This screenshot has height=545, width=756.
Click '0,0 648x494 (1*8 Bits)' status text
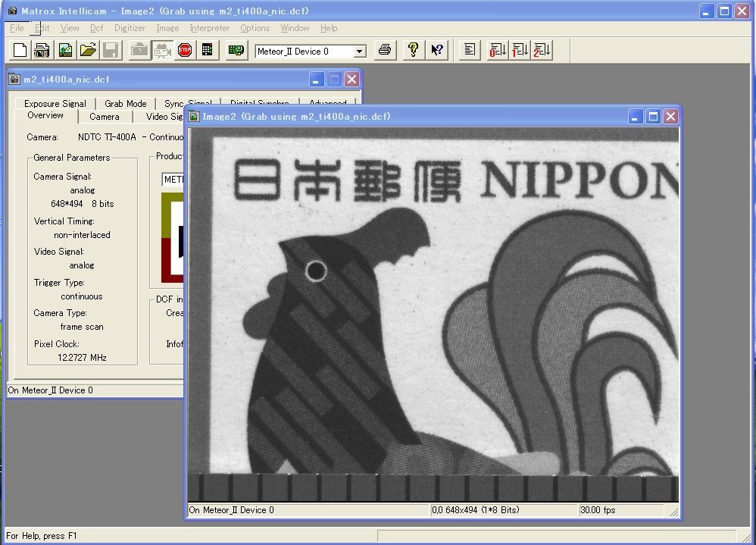pyautogui.click(x=476, y=510)
